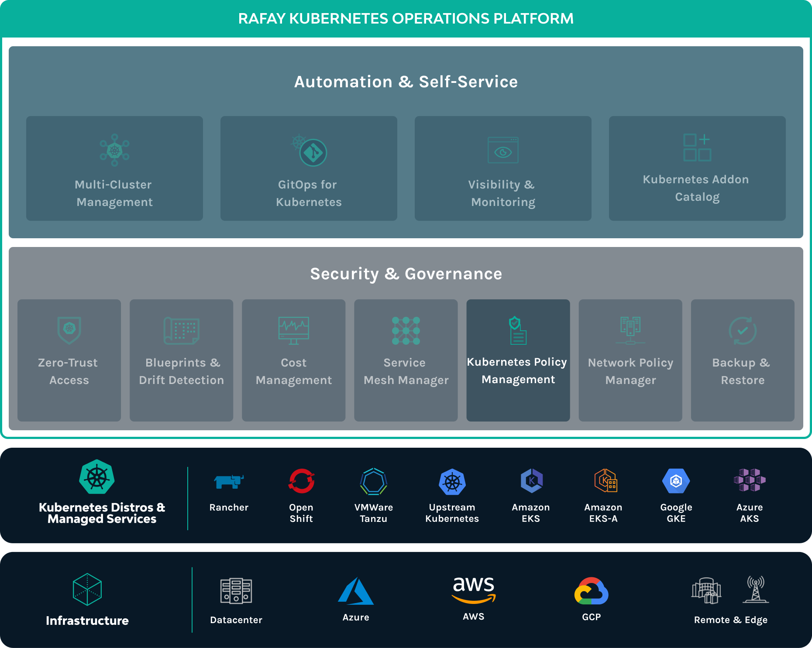
Task: Click the Zero-Trust Access shield icon
Action: click(x=69, y=330)
